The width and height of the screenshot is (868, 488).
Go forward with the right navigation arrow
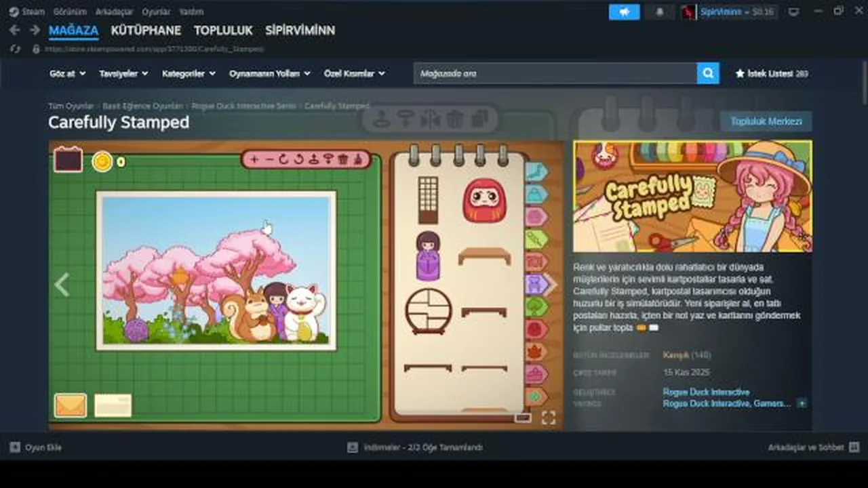click(35, 30)
